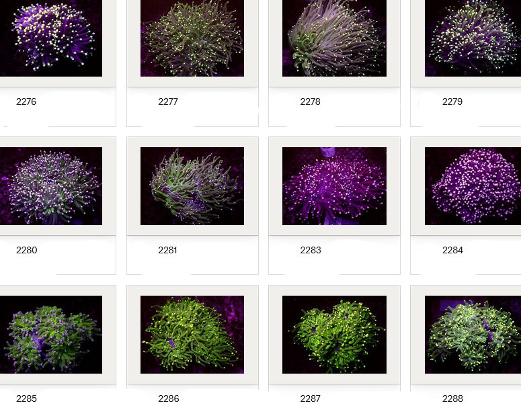Click the label text 2288
The width and height of the screenshot is (521, 420).
pos(452,398)
